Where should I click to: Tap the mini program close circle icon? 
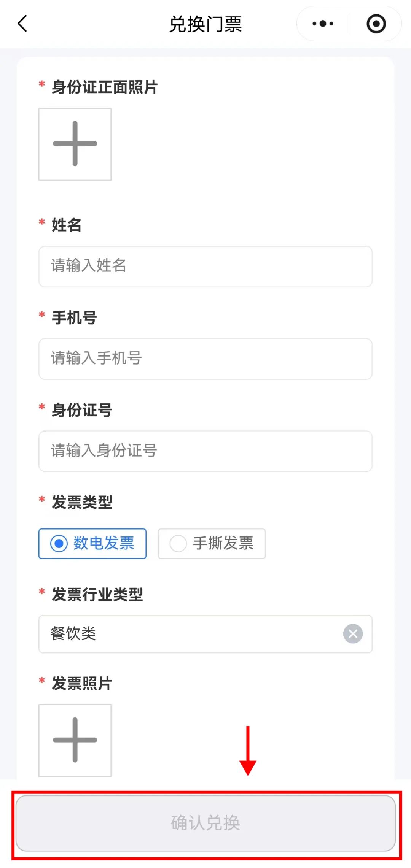click(376, 24)
